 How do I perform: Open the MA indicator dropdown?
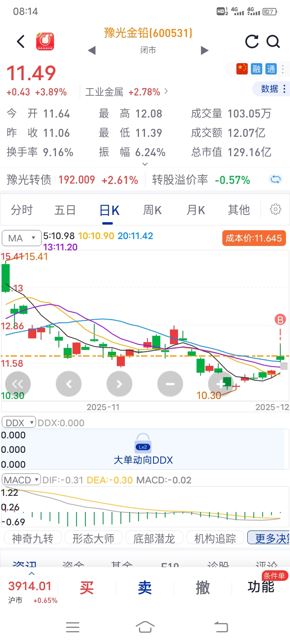click(x=22, y=238)
